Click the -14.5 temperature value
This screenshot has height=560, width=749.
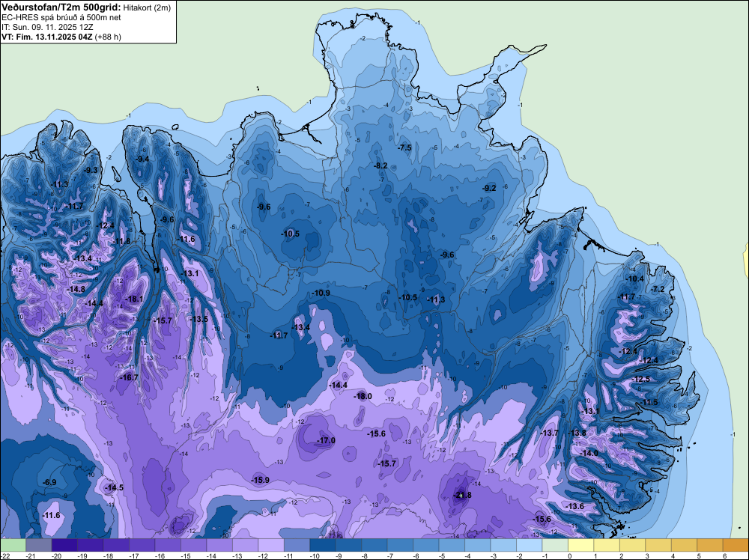coord(114,487)
